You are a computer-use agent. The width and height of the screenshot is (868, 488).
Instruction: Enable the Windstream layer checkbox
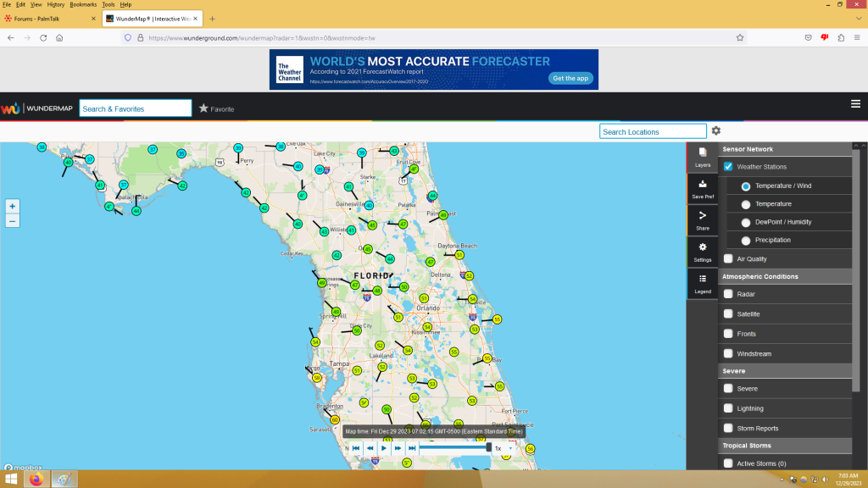[x=728, y=353]
